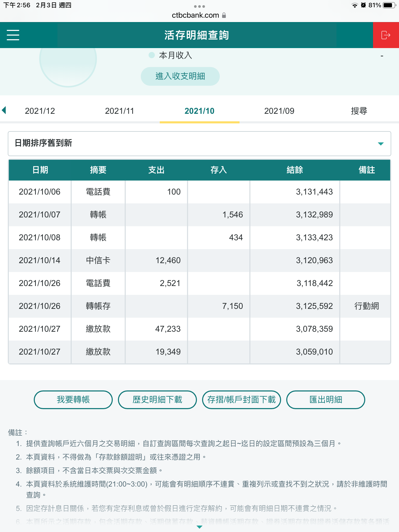Open the hamburger menu
The height and width of the screenshot is (532, 399).
pyautogui.click(x=13, y=35)
